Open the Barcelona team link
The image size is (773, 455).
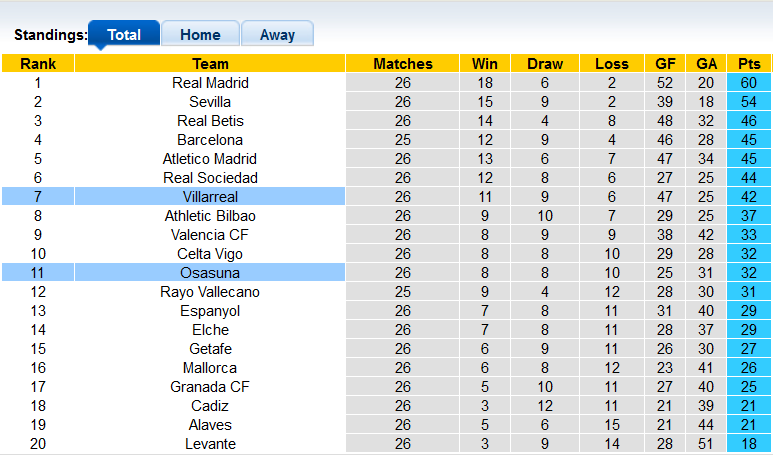(x=210, y=140)
